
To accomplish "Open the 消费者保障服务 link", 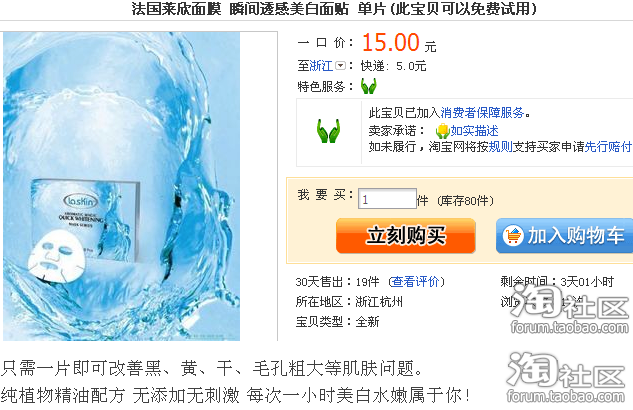I will point(482,113).
